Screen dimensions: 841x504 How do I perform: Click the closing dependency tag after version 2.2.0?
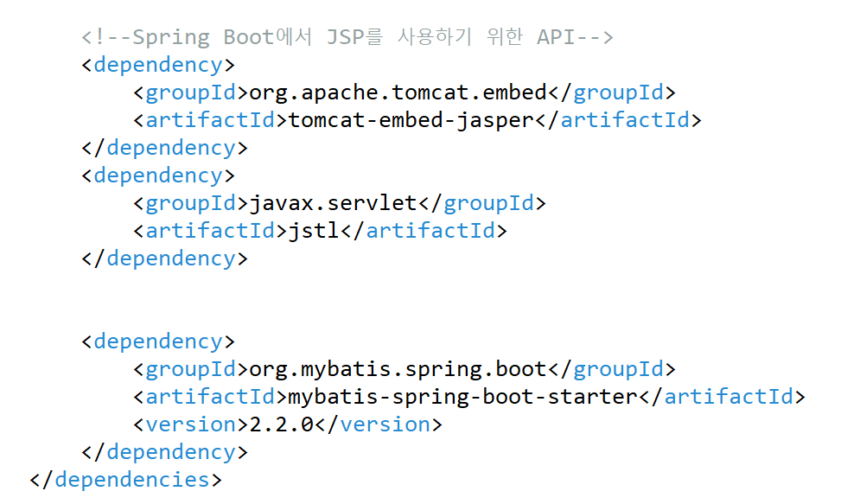165,452
